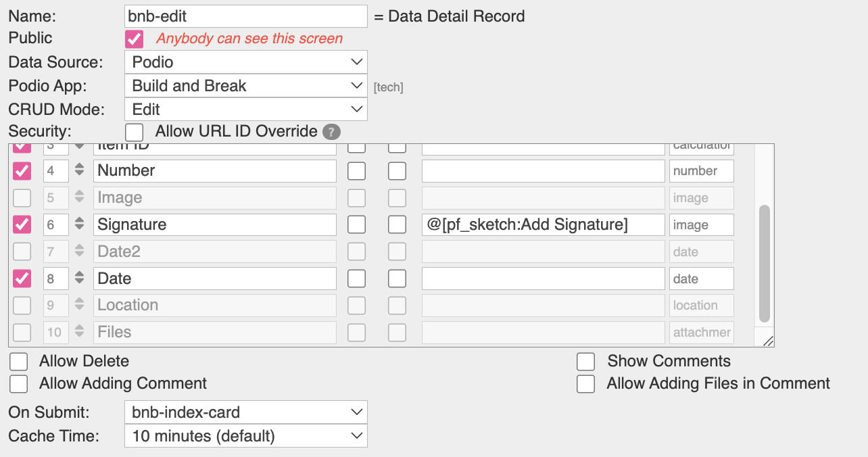Open the CRUD Mode dropdown
The width and height of the screenshot is (868, 457).
246,110
